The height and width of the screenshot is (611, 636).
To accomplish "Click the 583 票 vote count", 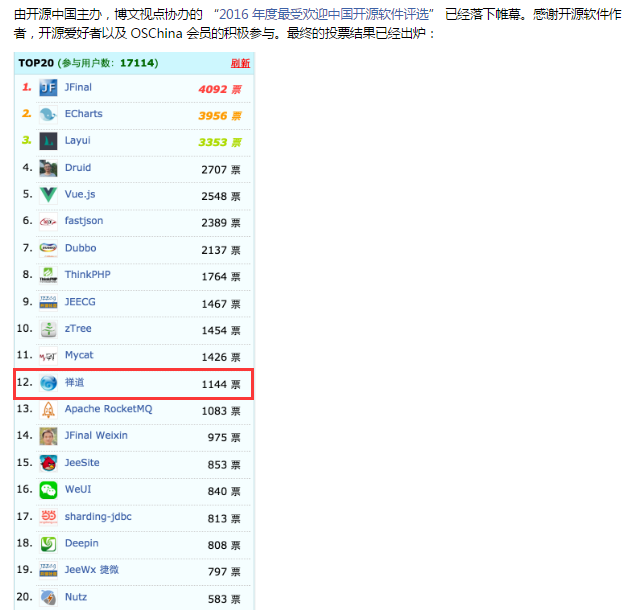I will (x=224, y=599).
